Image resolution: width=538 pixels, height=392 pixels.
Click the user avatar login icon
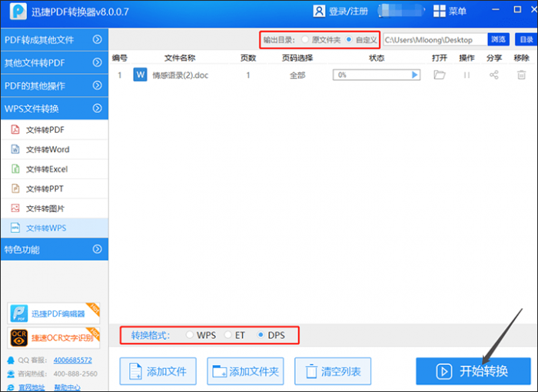coord(319,11)
